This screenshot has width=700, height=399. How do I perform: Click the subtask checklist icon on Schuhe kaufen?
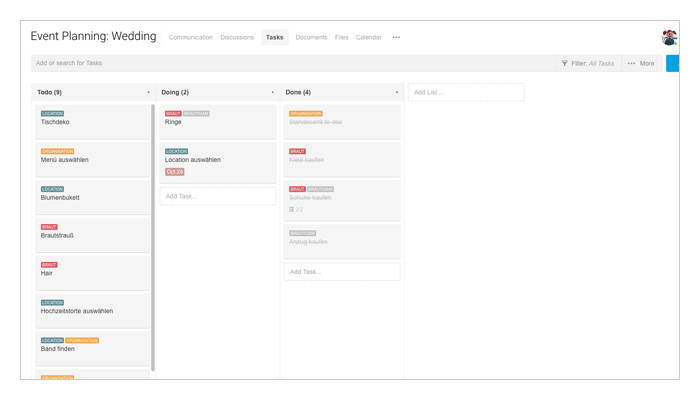pyautogui.click(x=292, y=209)
